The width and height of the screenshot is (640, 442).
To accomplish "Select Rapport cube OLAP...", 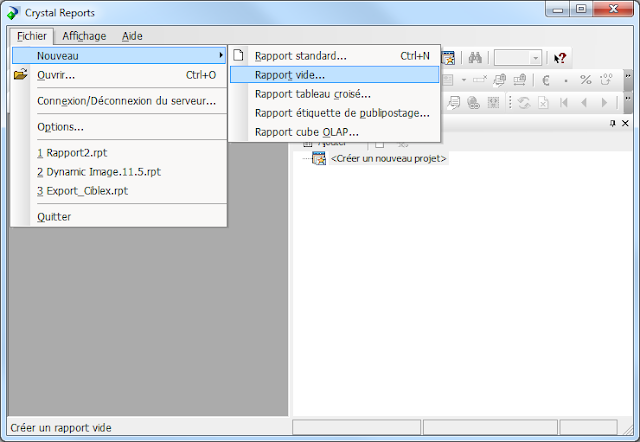I will pyautogui.click(x=335, y=132).
